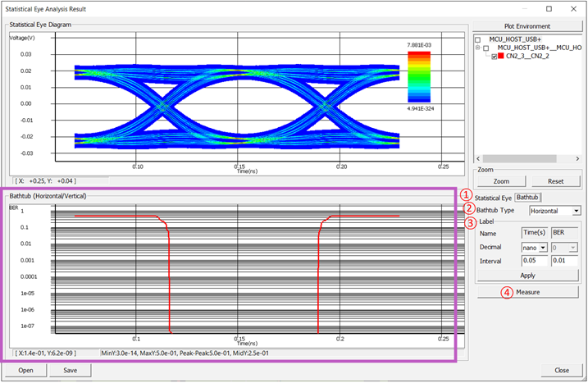Select the Bathtub tab
This screenshot has height=383, width=588.
click(x=527, y=198)
